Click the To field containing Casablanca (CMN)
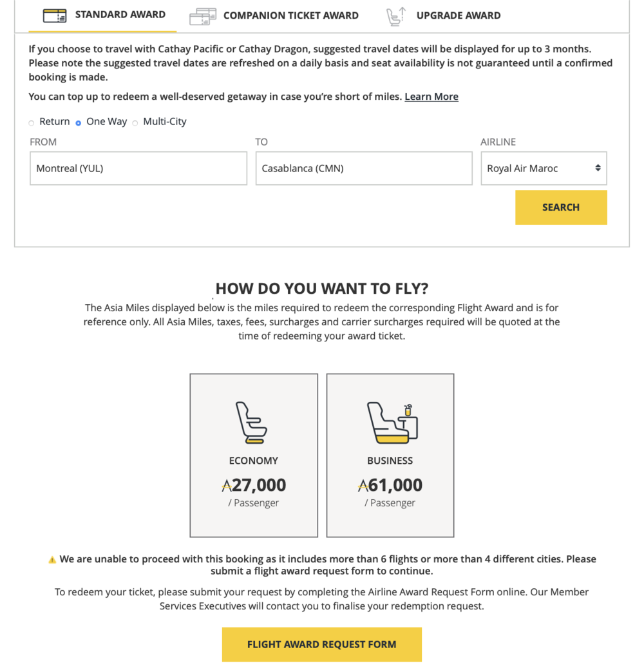 [364, 169]
